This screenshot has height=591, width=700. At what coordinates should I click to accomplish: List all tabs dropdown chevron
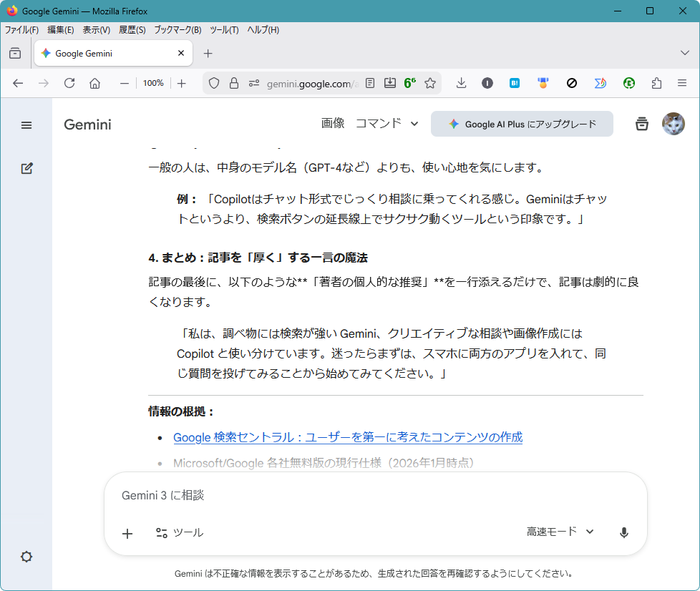click(x=684, y=53)
